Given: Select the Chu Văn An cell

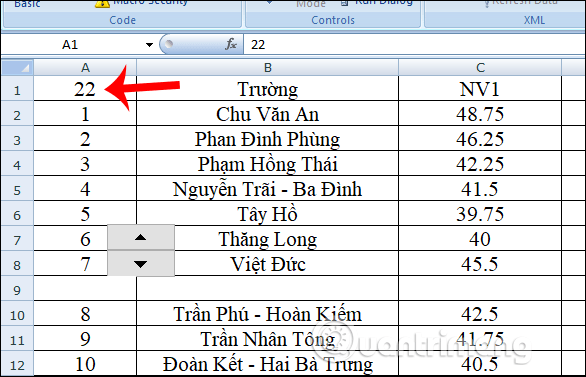Looking at the screenshot, I should pyautogui.click(x=268, y=114).
